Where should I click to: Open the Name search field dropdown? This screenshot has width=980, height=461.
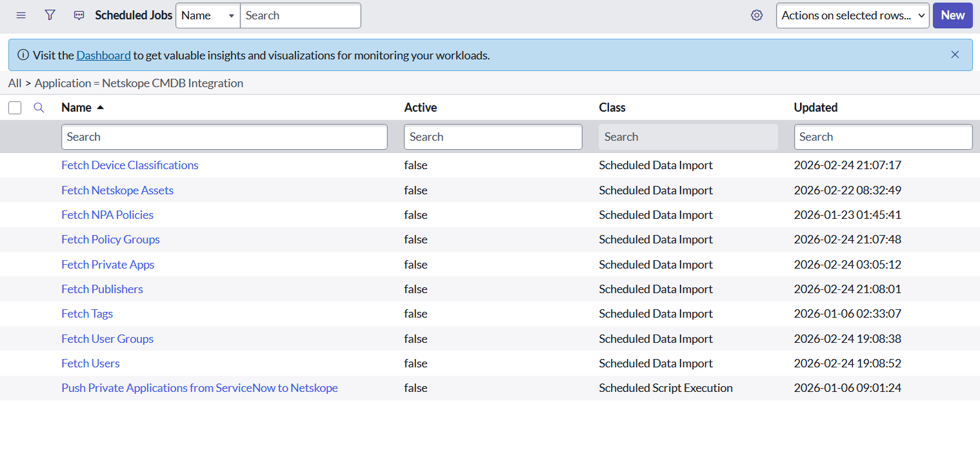tap(208, 15)
